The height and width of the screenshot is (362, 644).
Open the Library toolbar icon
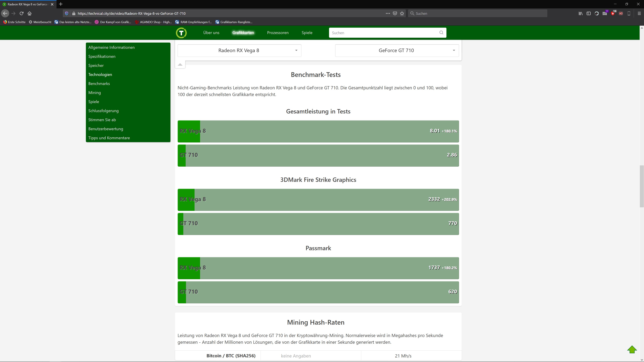coord(580,13)
